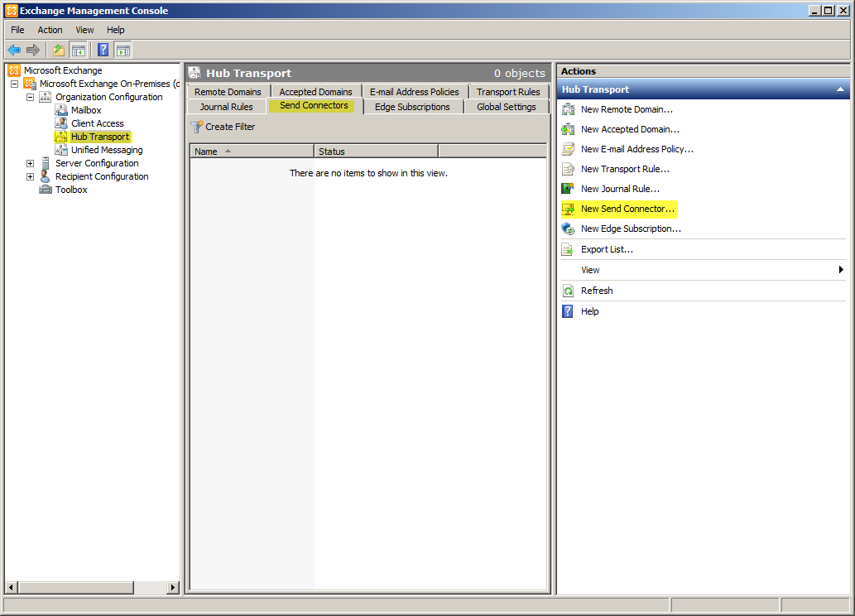Screen dimensions: 855x616
Task: Click the Client Access node icon
Action: pos(61,123)
